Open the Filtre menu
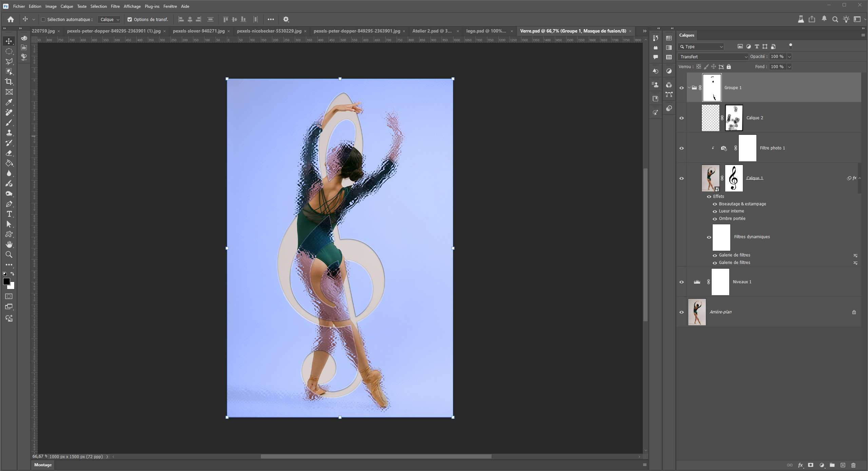The image size is (868, 471). (x=115, y=6)
